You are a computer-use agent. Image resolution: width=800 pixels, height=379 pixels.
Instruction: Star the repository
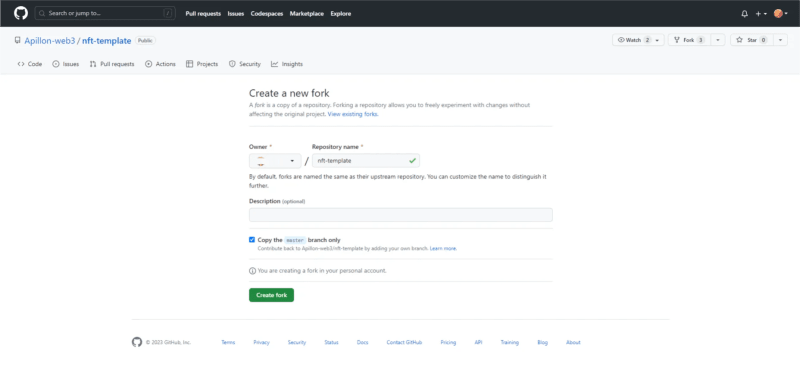click(x=752, y=40)
